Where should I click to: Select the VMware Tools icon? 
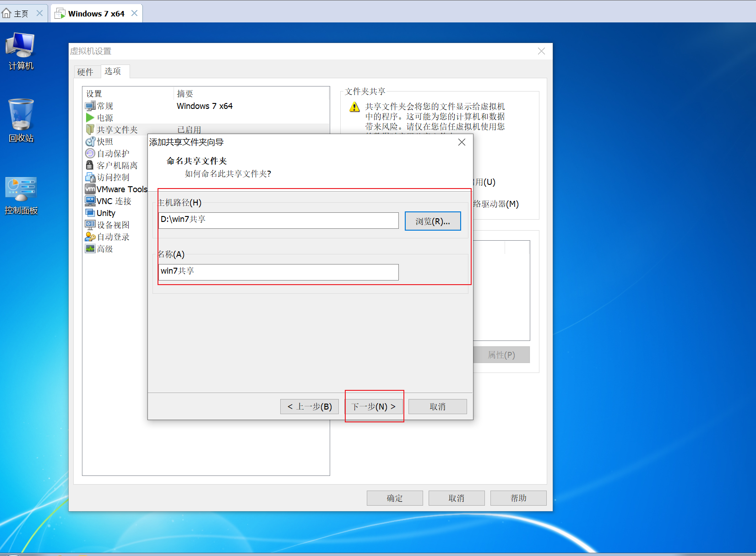90,189
